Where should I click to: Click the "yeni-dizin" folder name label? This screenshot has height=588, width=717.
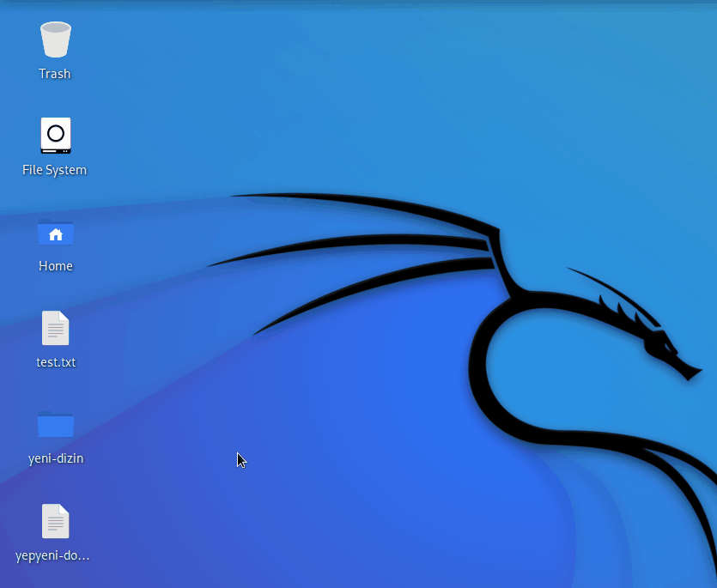click(x=56, y=458)
